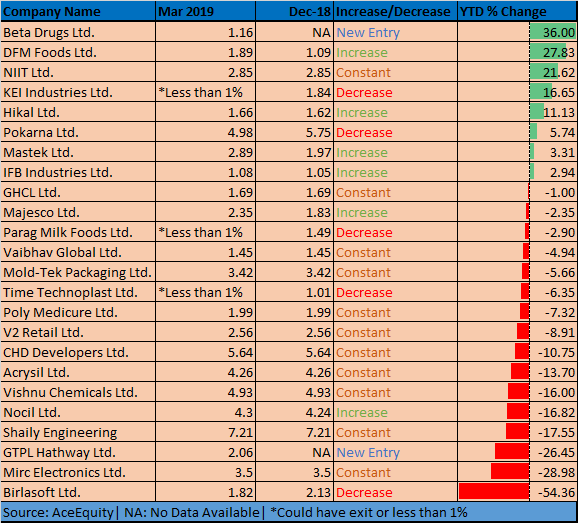Click the 1.82 Mar 2019 value for Birlasoft
Screen dimensions: 583x523
(x=240, y=493)
